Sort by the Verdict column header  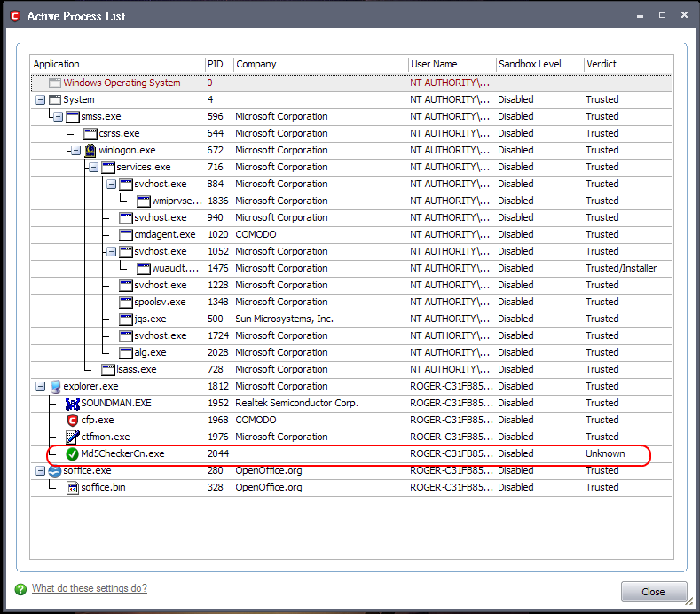click(x=627, y=64)
